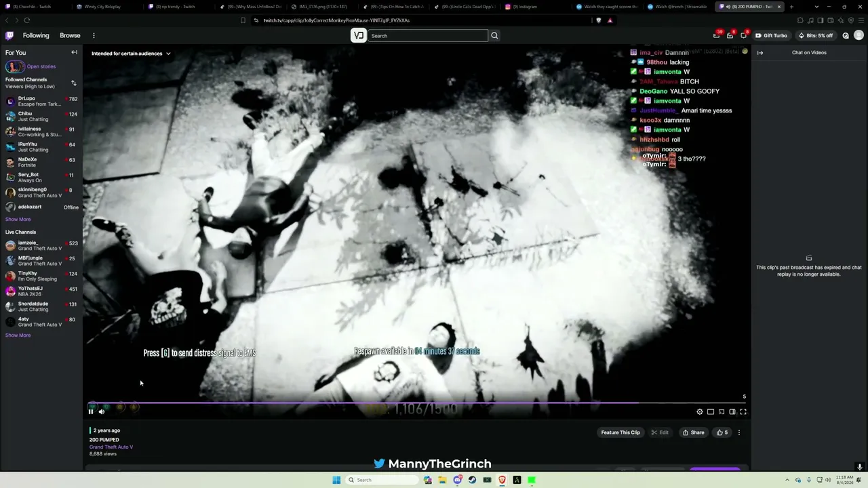
Task: Open Sery_Bot channel in sidebar
Action: (41, 178)
